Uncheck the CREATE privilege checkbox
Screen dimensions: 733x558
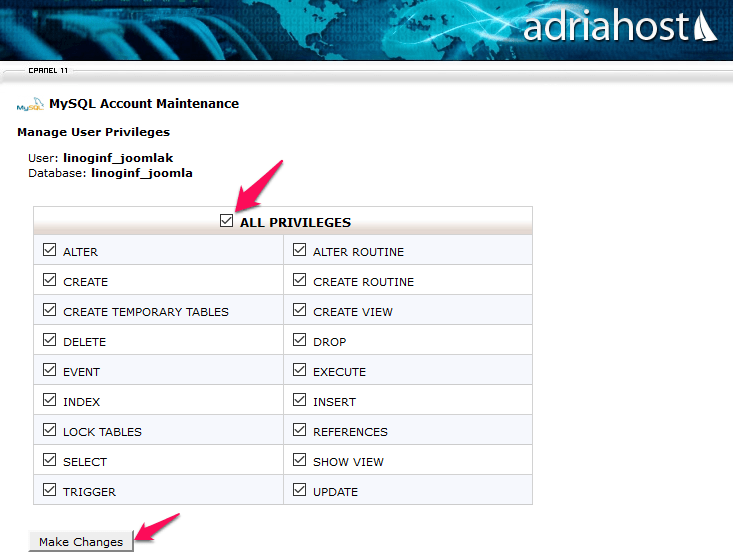(50, 279)
